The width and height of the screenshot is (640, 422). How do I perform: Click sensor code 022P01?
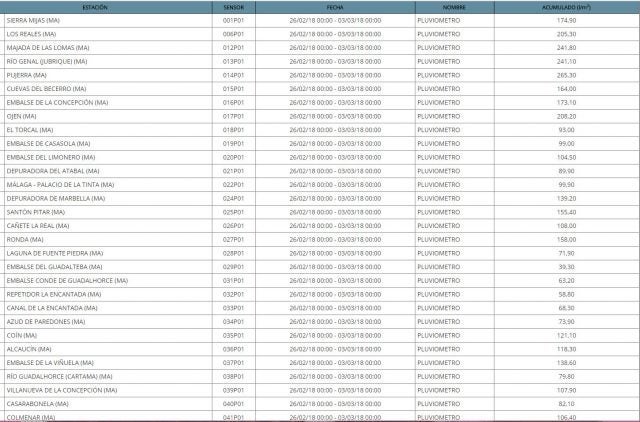[234, 184]
